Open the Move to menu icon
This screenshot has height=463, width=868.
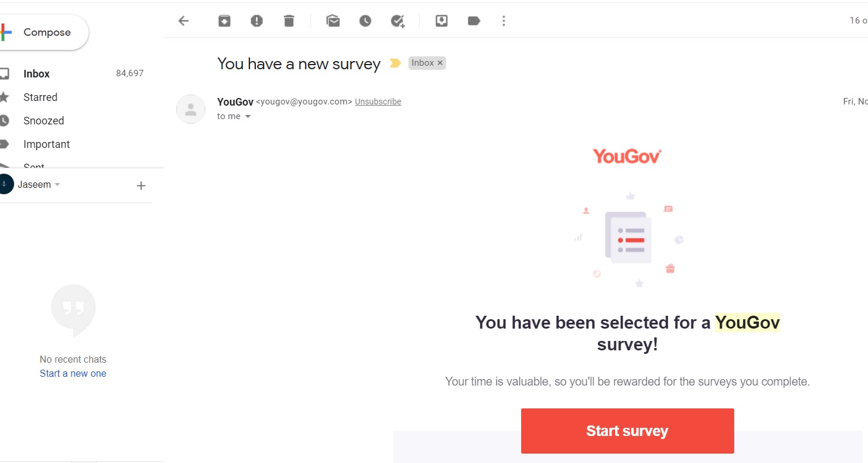click(x=441, y=21)
